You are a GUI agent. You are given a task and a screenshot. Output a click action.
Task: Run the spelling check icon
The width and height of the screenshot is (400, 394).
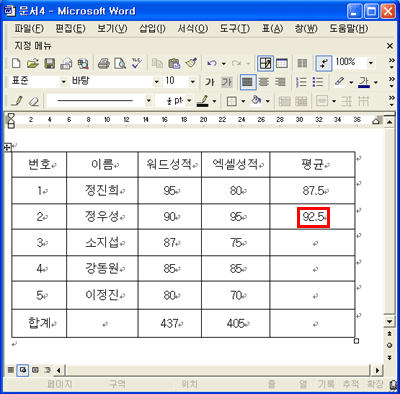tap(137, 63)
